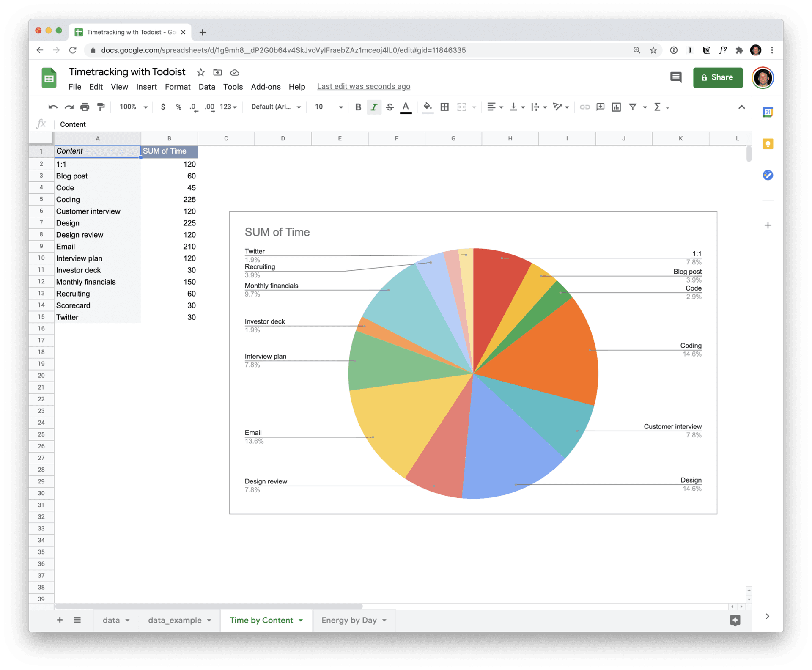Open the font family dropdown

tap(276, 107)
